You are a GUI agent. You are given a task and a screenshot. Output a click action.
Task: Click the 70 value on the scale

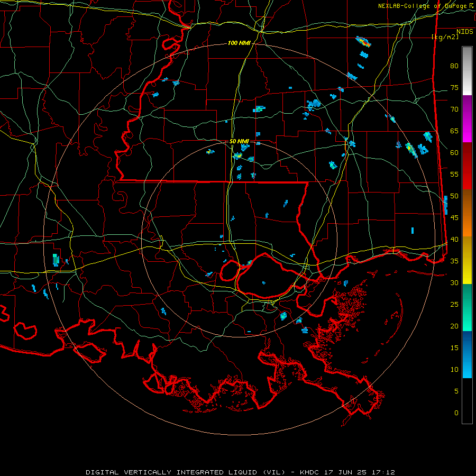point(454,109)
